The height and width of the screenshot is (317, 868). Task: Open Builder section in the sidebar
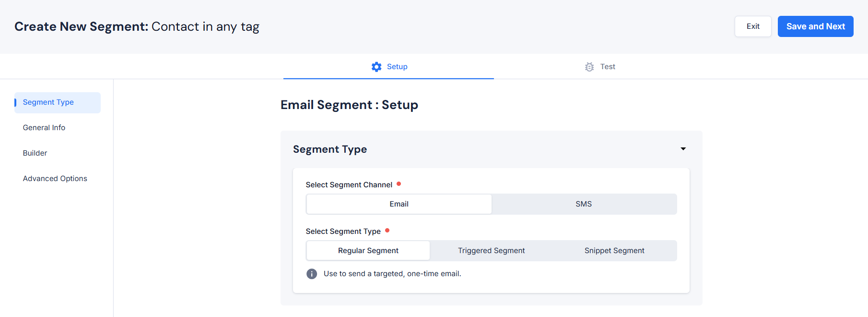click(35, 153)
